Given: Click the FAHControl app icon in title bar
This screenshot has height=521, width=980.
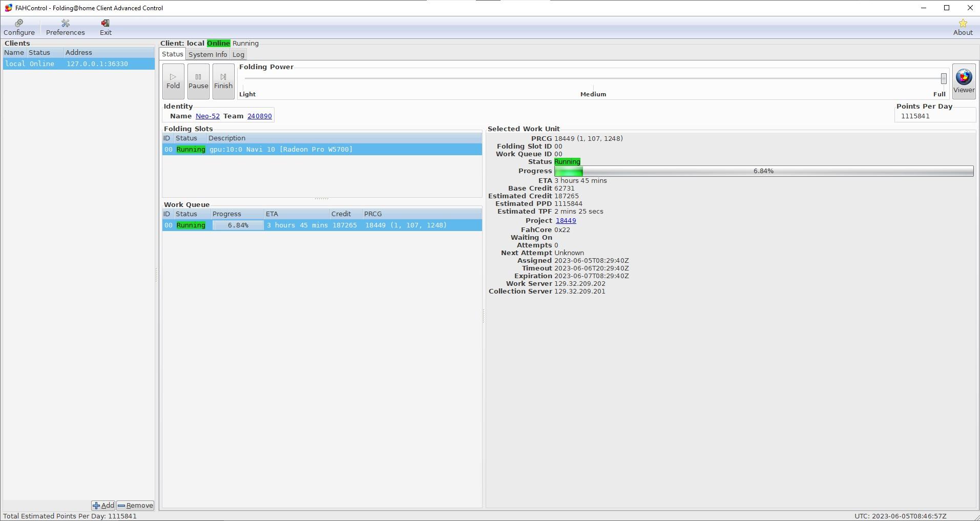Looking at the screenshot, I should [x=8, y=8].
